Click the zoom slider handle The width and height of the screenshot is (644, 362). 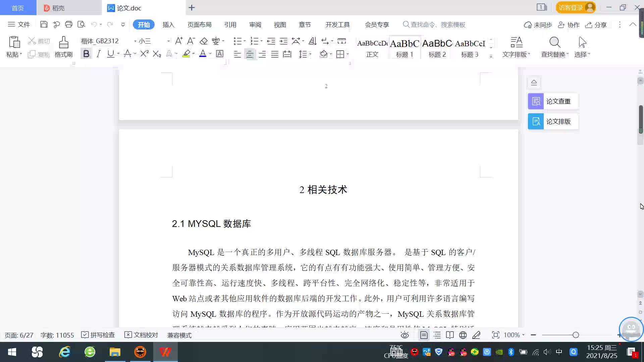tap(576, 335)
